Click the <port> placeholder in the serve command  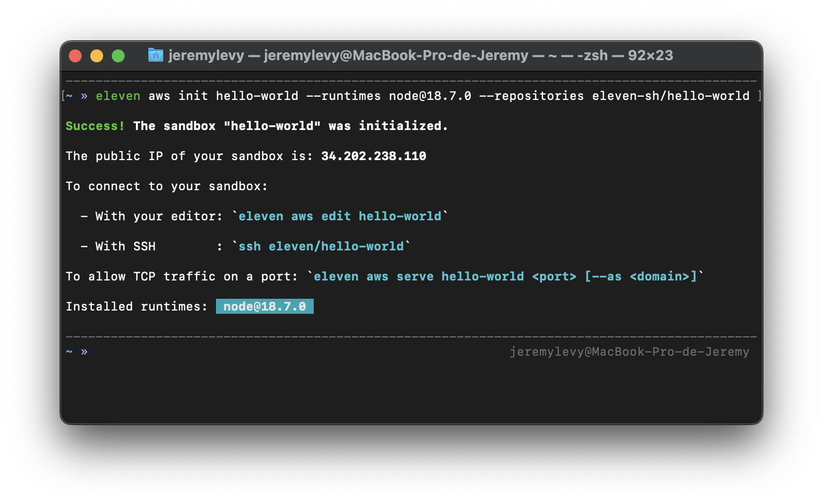pyautogui.click(x=554, y=276)
